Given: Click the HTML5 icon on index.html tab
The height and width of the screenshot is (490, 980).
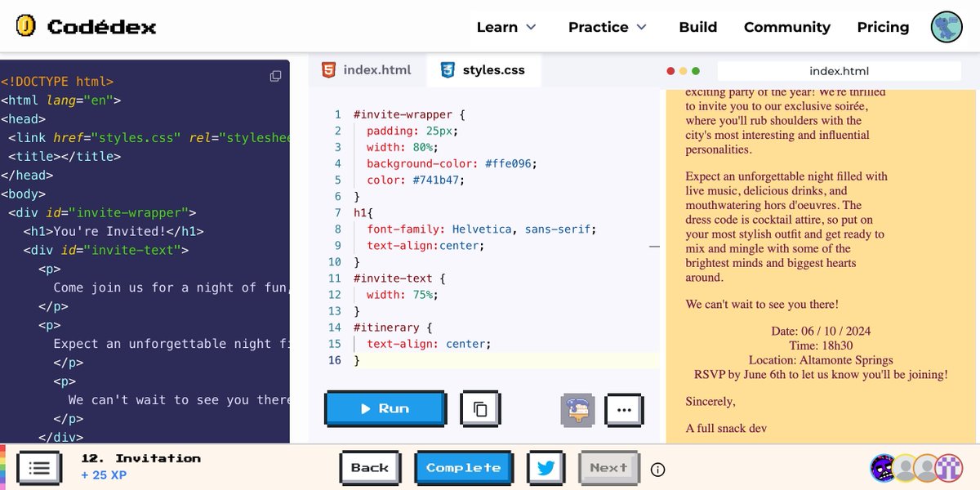Looking at the screenshot, I should (327, 70).
